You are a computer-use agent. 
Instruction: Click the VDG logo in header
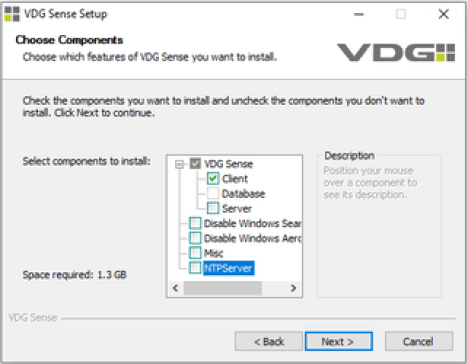pos(396,53)
